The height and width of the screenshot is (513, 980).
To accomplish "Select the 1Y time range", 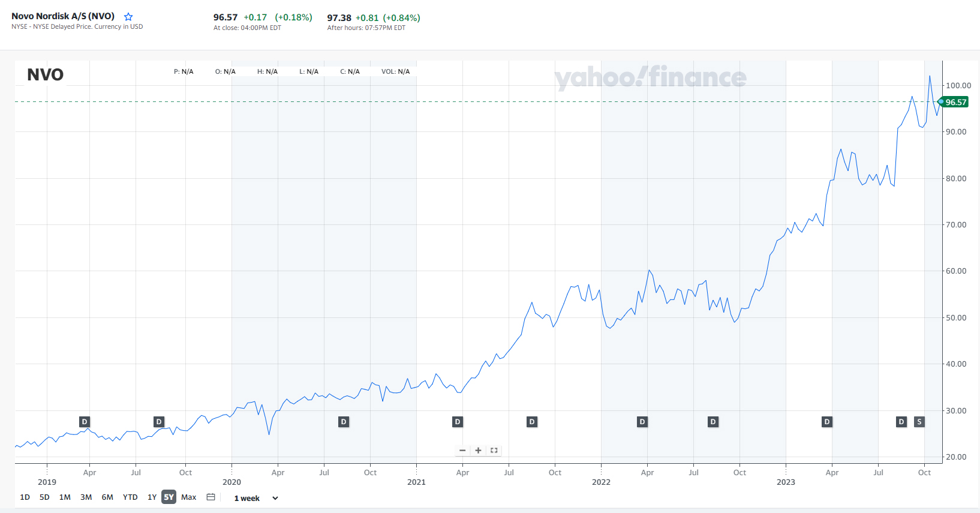I will click(x=152, y=497).
